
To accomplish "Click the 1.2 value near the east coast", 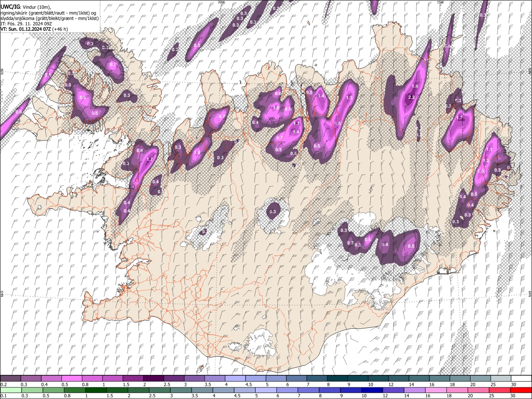I will point(485,160).
